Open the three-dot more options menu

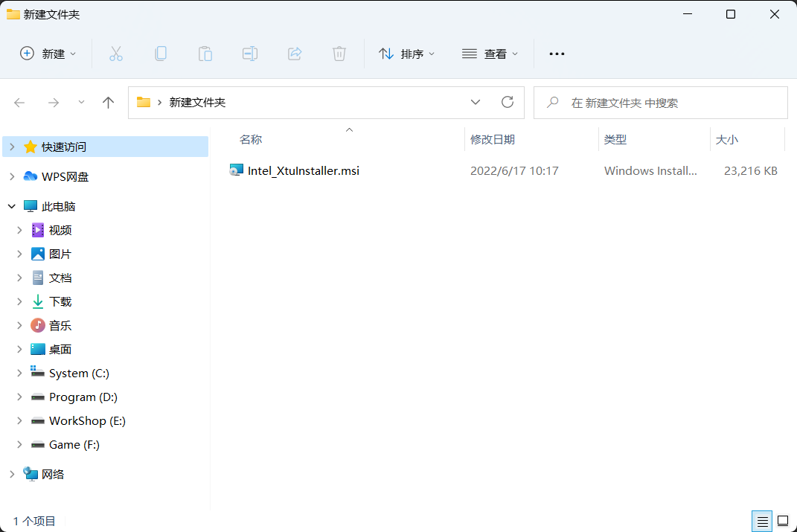point(557,54)
